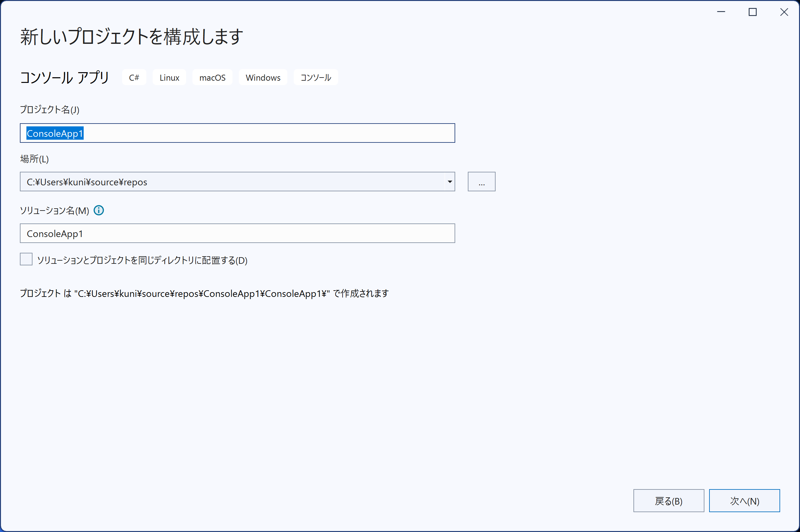Click the Linux platform tag
Viewport: 800px width, 532px height.
pyautogui.click(x=169, y=77)
